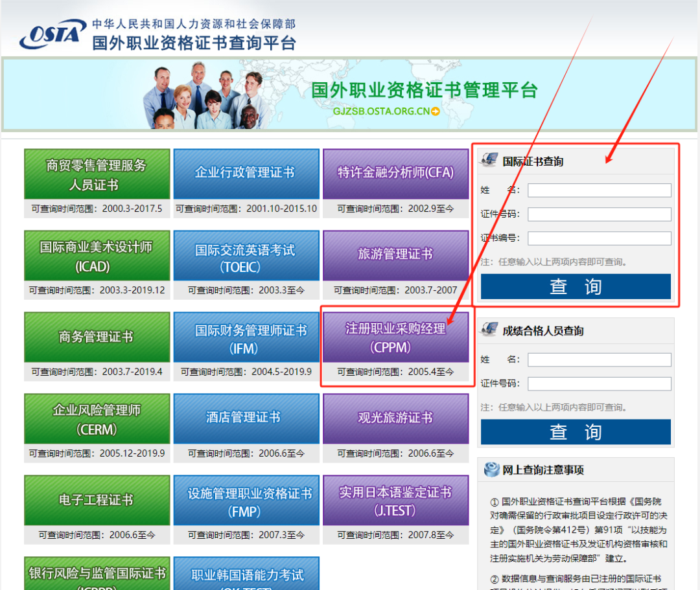Click the 成绩合格人员查询 panel heading
The image size is (700, 590).
[543, 331]
